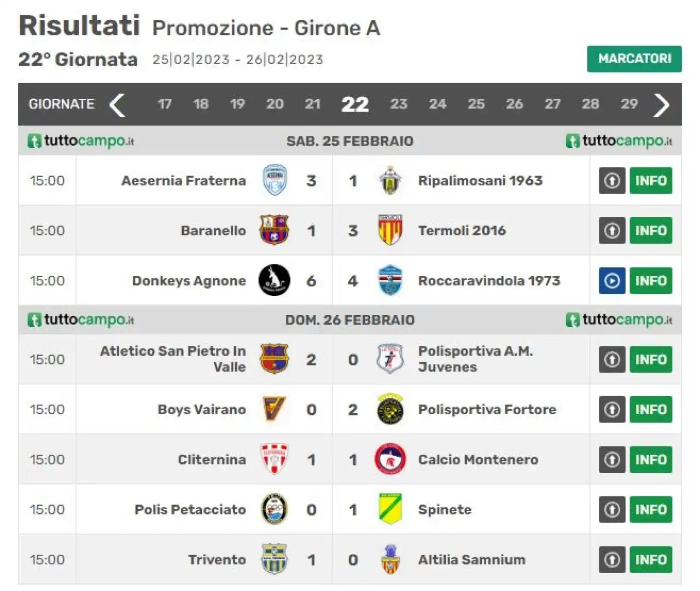
Task: Open the Ripalimosani 1963 team link
Action: pyautogui.click(x=480, y=181)
